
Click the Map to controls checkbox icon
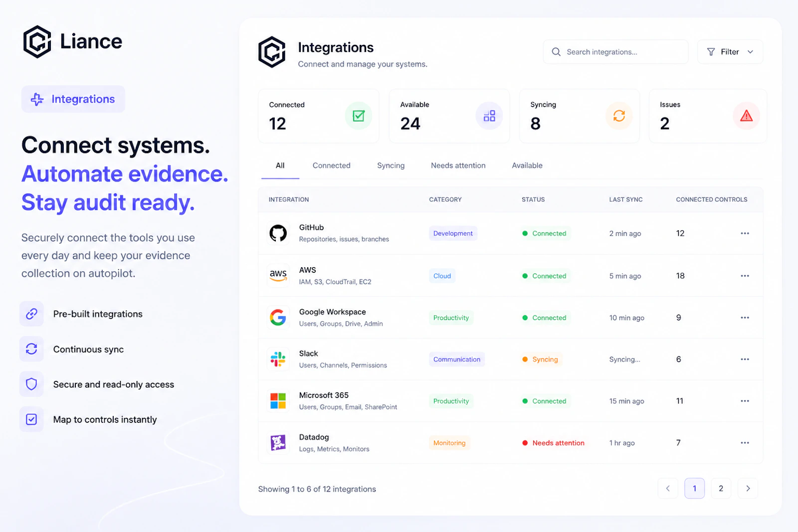click(x=31, y=419)
